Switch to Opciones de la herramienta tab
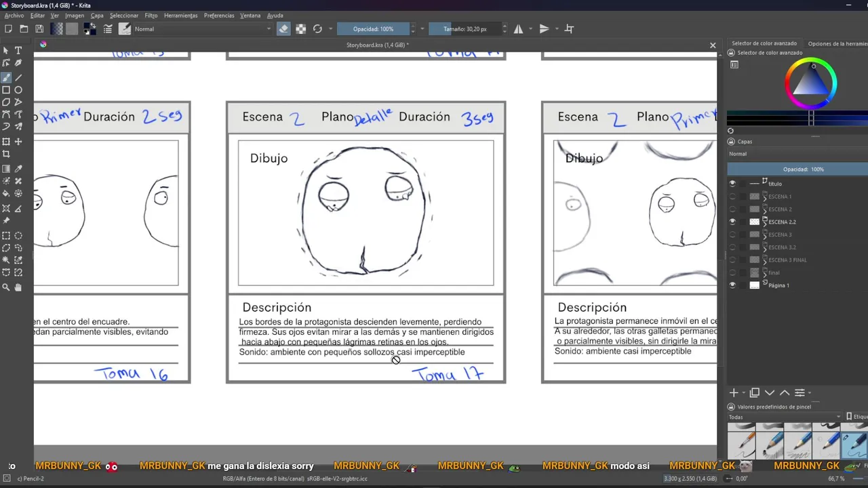The image size is (868, 488). click(837, 43)
